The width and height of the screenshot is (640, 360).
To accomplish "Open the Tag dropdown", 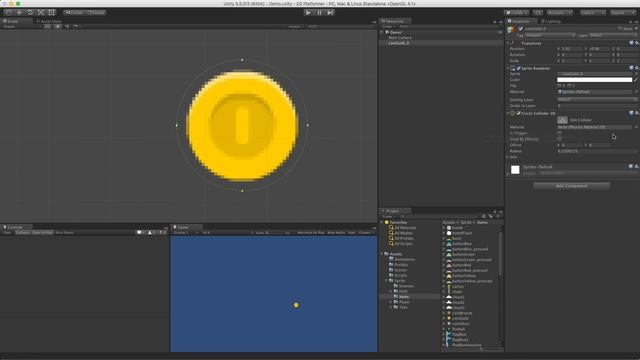I will coord(550,36).
